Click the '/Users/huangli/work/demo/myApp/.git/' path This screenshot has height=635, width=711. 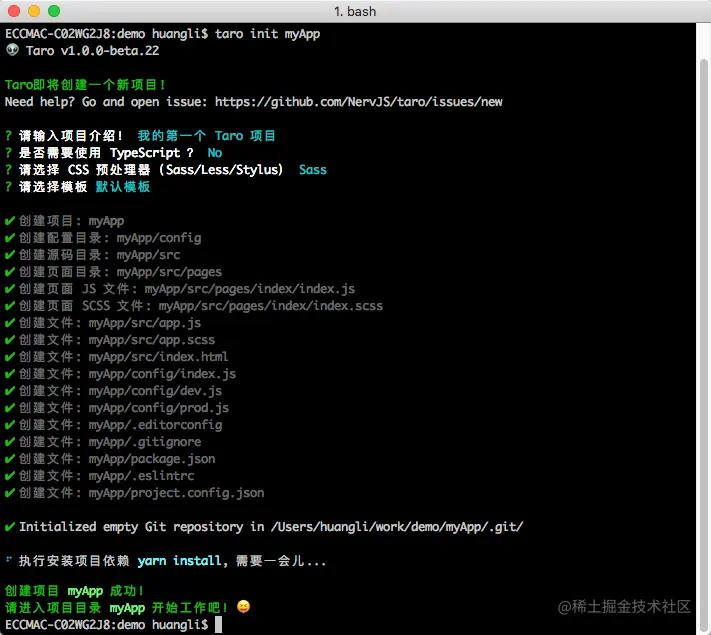point(397,527)
